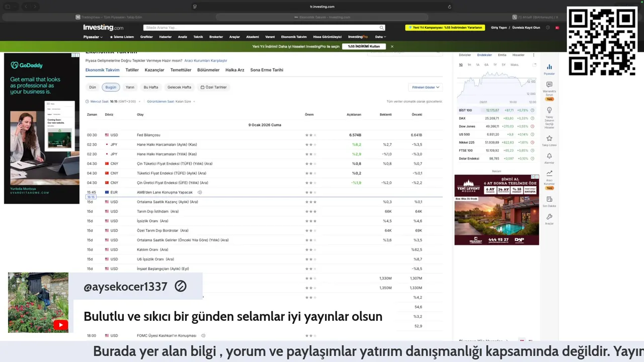644x362 pixels.
Task: Open Alarmlar bell icon
Action: tap(549, 156)
